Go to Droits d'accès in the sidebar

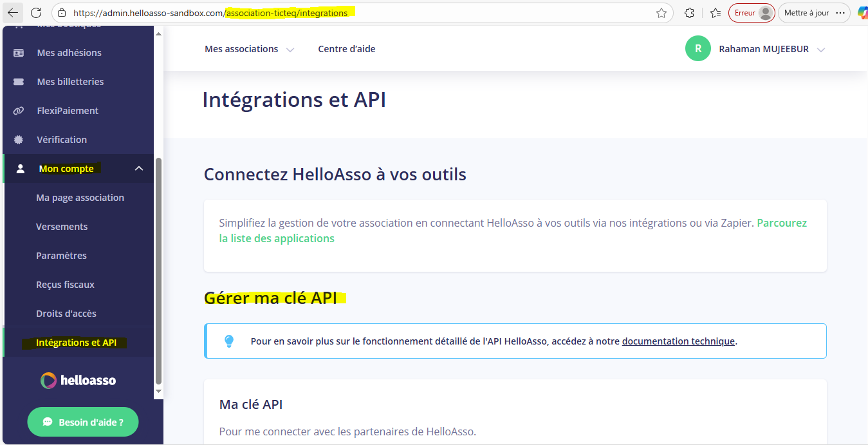click(66, 314)
